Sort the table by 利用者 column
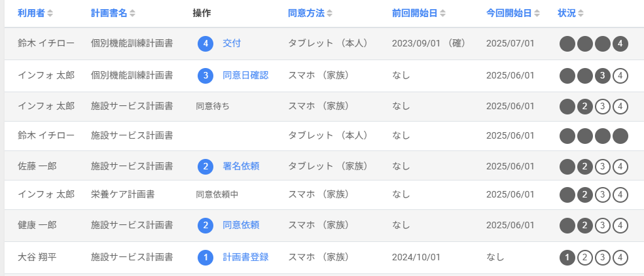This screenshot has width=644, height=276. coord(35,13)
